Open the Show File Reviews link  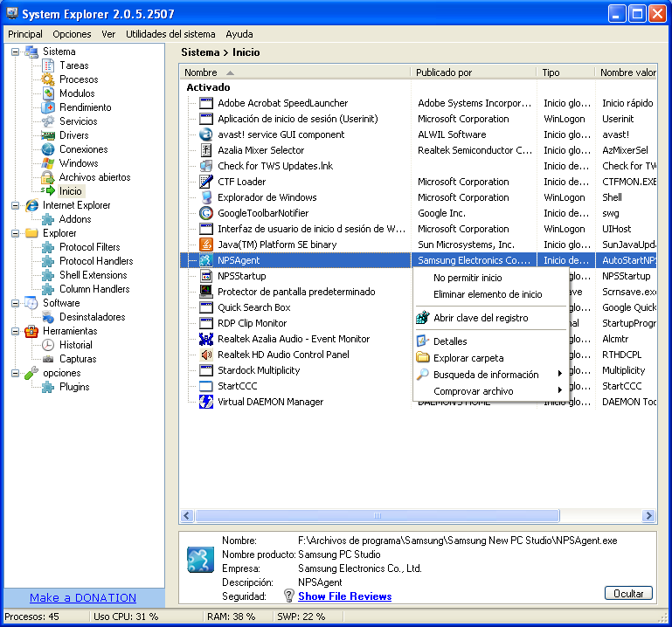(x=344, y=596)
